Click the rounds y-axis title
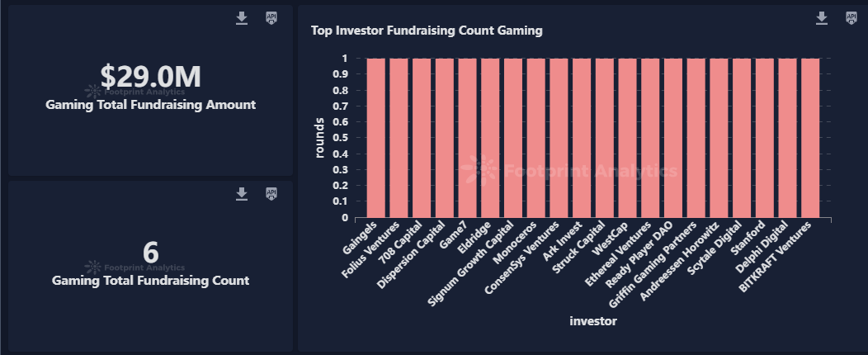 click(319, 138)
